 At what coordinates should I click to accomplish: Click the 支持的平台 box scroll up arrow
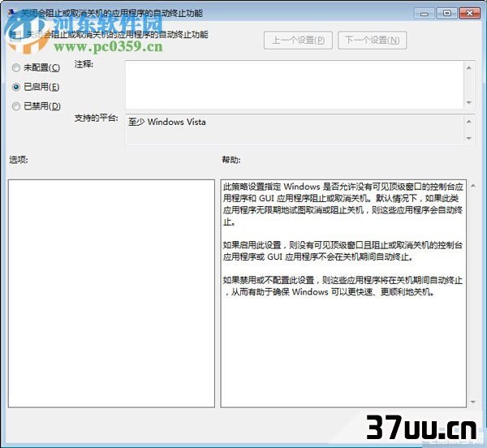[x=469, y=122]
